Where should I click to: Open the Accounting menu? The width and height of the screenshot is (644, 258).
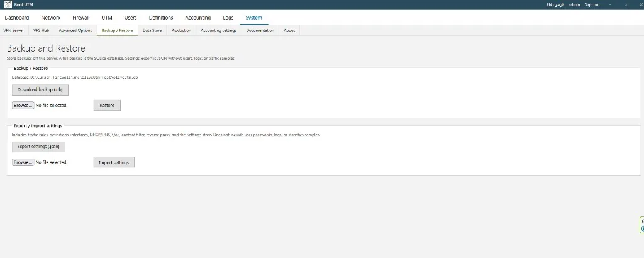(x=198, y=18)
